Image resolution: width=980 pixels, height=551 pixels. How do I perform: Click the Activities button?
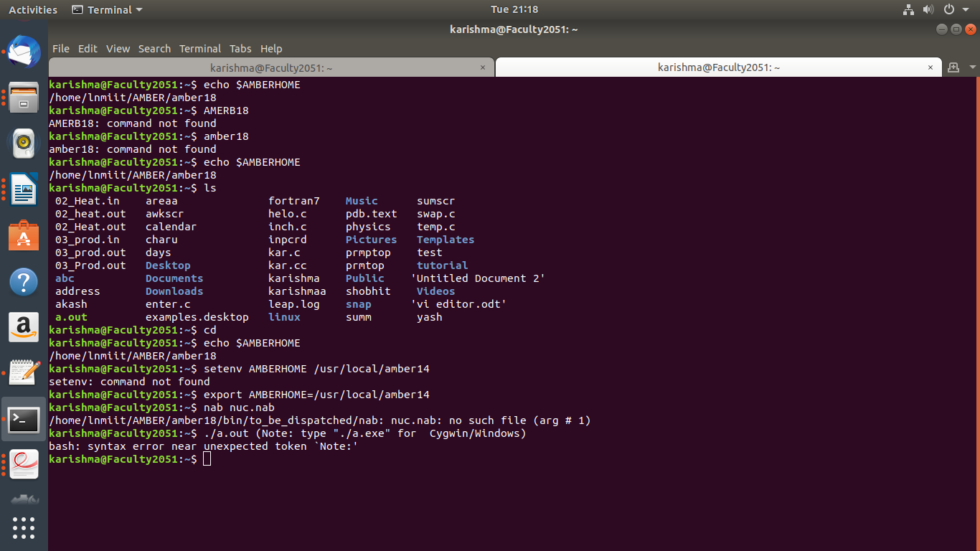pos(32,10)
